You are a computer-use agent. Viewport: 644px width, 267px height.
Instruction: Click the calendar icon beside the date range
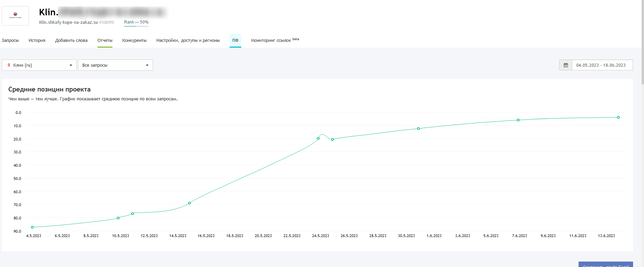point(566,65)
